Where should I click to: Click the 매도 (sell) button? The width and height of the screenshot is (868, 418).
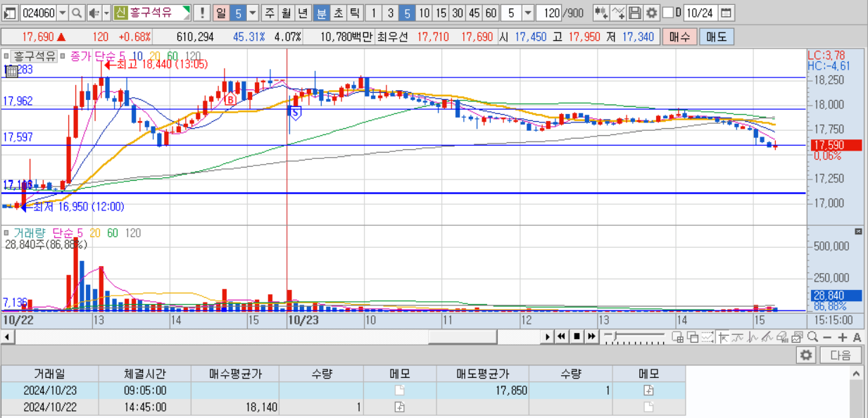tap(717, 37)
